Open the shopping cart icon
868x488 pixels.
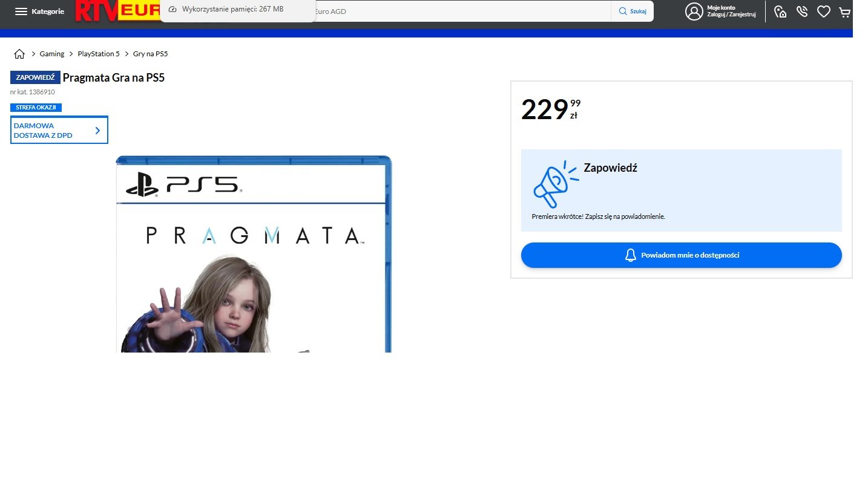[x=844, y=11]
